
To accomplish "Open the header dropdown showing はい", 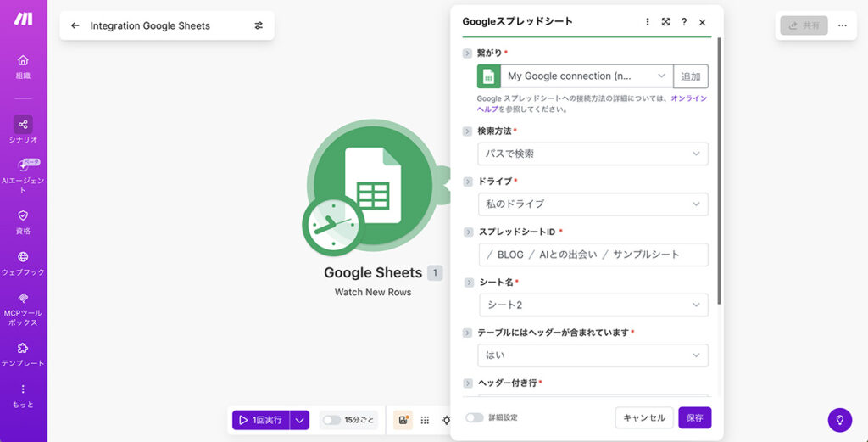I will pyautogui.click(x=593, y=355).
